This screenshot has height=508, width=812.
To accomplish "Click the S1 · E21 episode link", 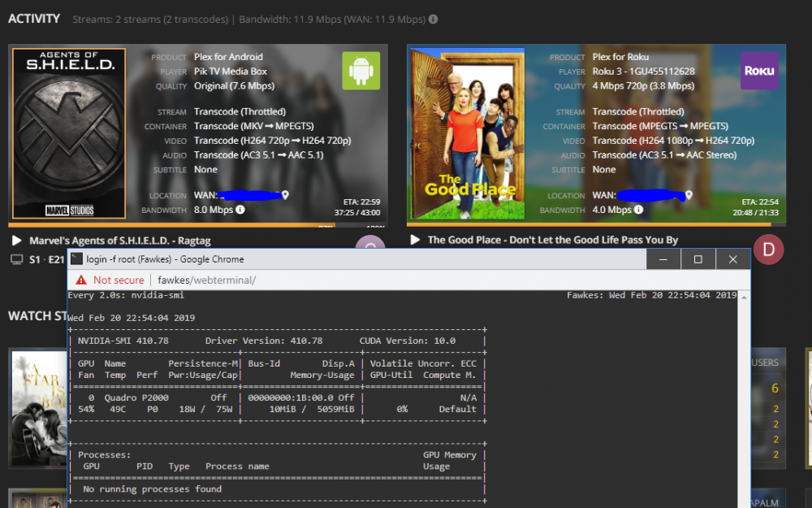I will point(46,260).
